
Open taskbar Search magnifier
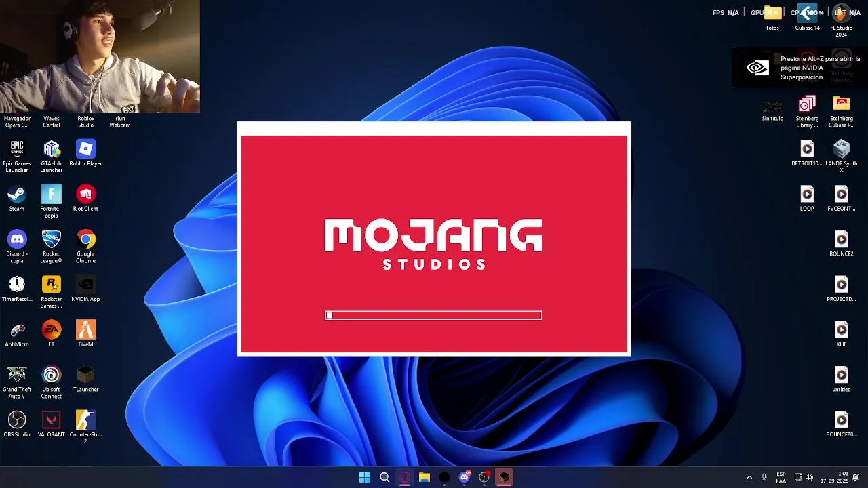click(x=384, y=477)
